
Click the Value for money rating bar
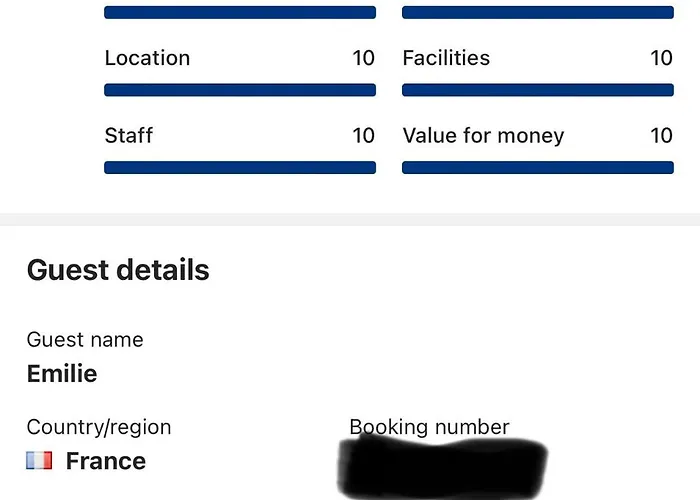[538, 167]
